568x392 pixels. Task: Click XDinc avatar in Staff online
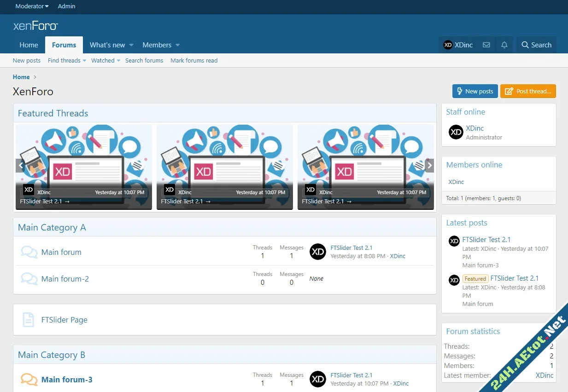point(456,132)
